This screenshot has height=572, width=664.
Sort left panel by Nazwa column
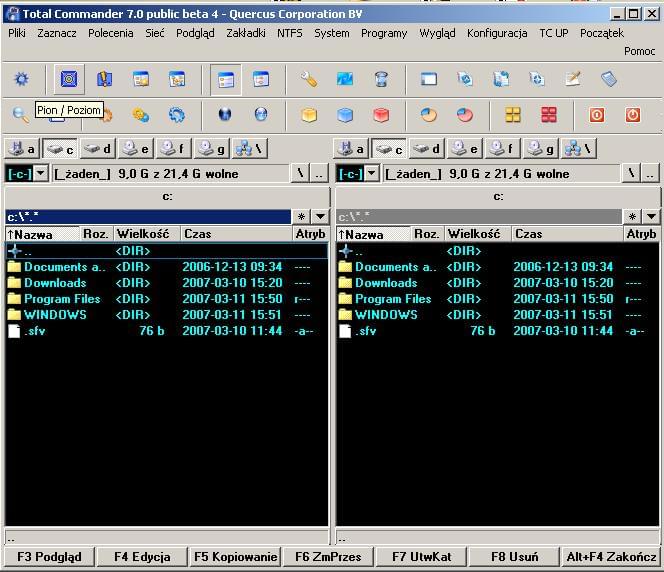(x=42, y=234)
